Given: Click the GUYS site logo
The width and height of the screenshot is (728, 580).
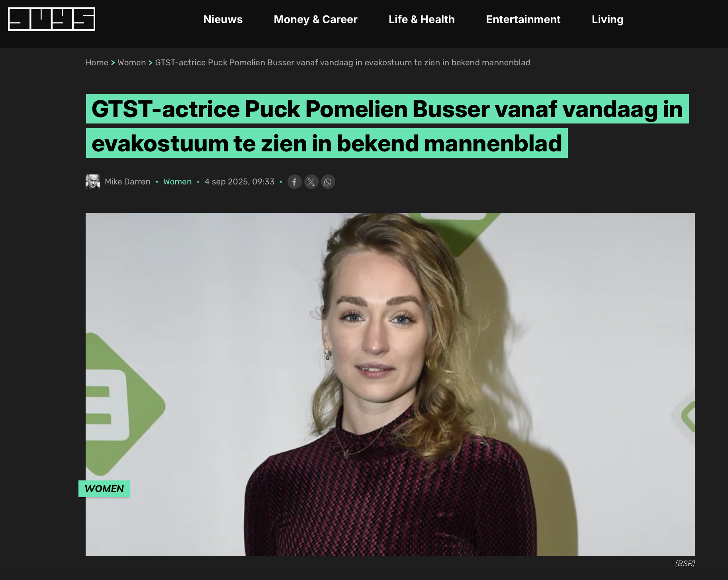Looking at the screenshot, I should pos(51,19).
